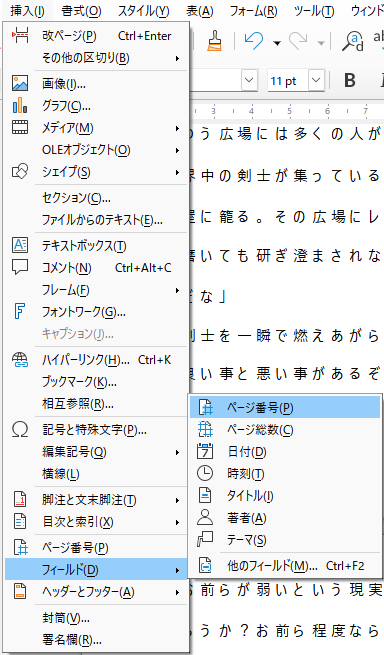Click the omega special character icon

coord(20,429)
